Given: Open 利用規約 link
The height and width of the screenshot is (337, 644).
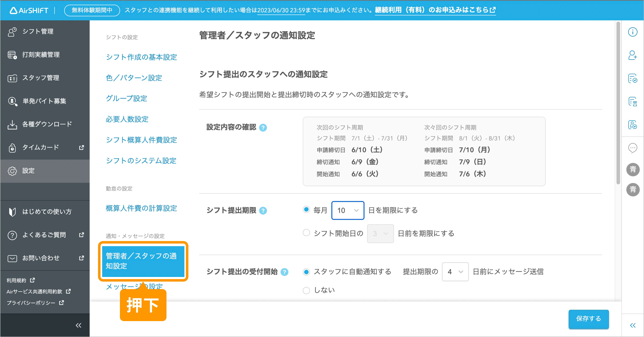Looking at the screenshot, I should 21,280.
